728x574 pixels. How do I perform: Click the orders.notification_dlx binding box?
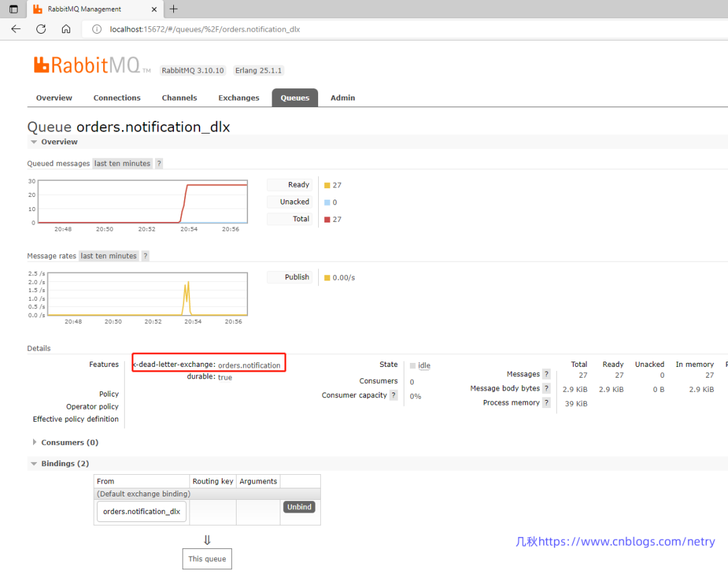pos(142,511)
